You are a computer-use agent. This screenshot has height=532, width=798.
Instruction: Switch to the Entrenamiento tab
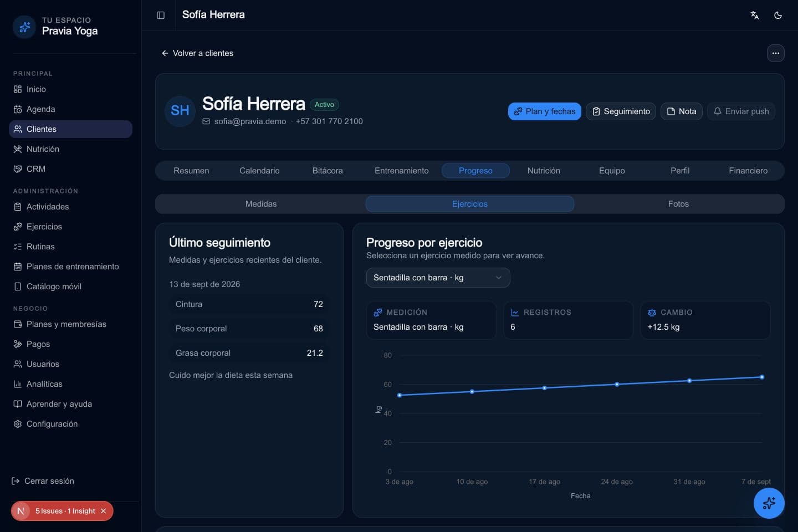point(402,171)
